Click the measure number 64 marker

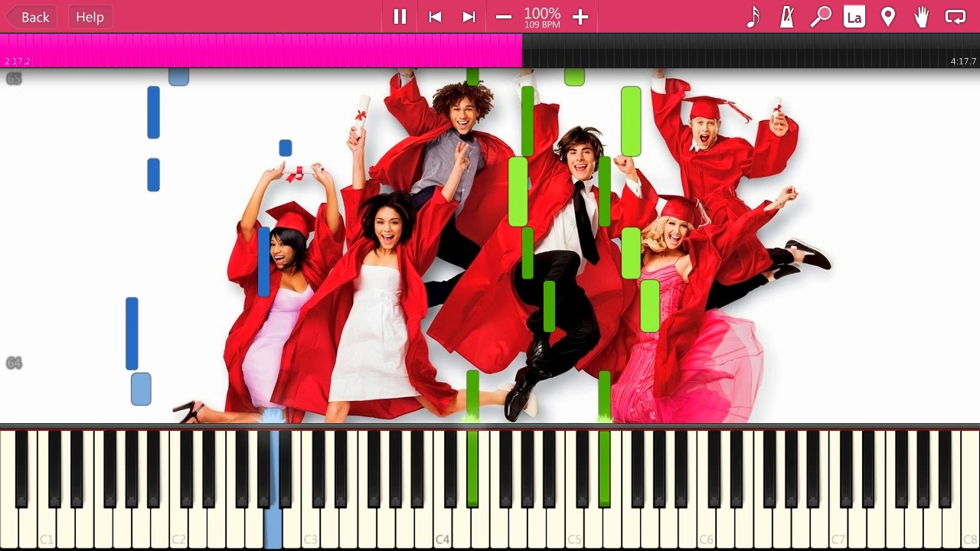[14, 363]
